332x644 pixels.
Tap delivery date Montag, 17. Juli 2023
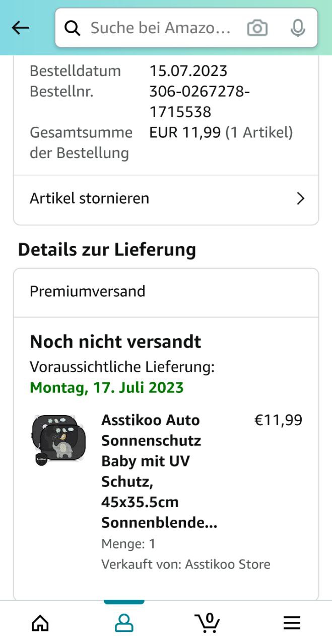(107, 388)
